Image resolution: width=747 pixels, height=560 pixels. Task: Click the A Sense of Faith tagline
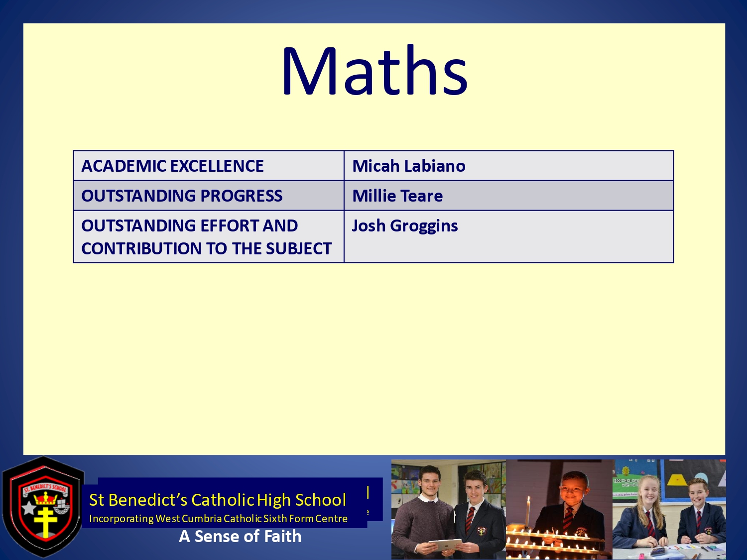tap(240, 537)
